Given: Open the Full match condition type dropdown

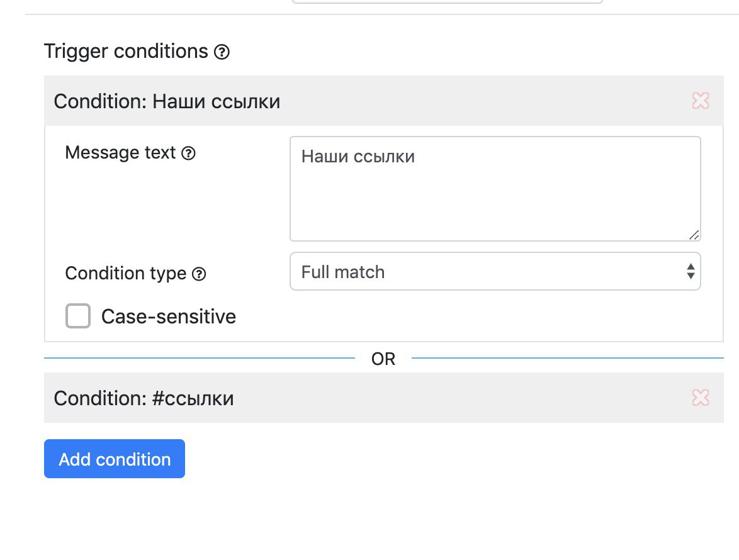Looking at the screenshot, I should 495,271.
